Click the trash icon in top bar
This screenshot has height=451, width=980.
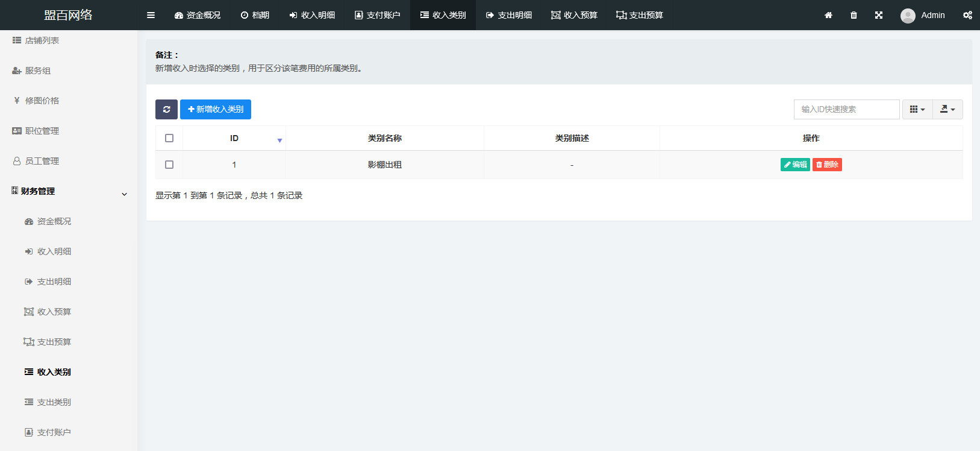pyautogui.click(x=854, y=15)
